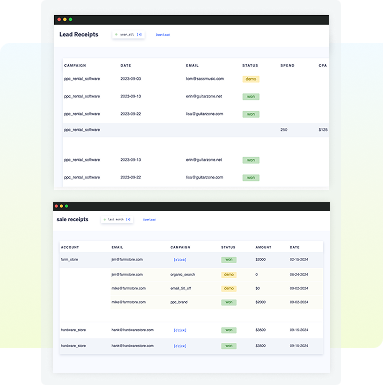Click the email address in the ppc_brand row

(129, 302)
